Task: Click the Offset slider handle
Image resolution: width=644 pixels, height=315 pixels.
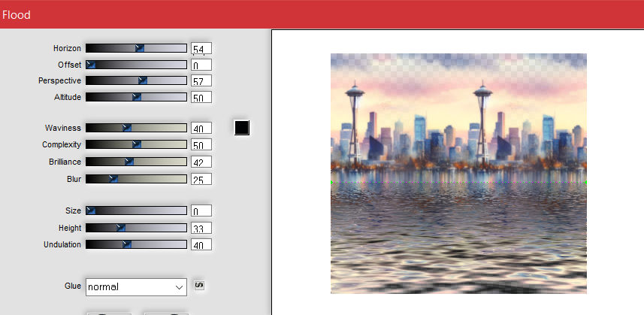Action: pyautogui.click(x=91, y=65)
